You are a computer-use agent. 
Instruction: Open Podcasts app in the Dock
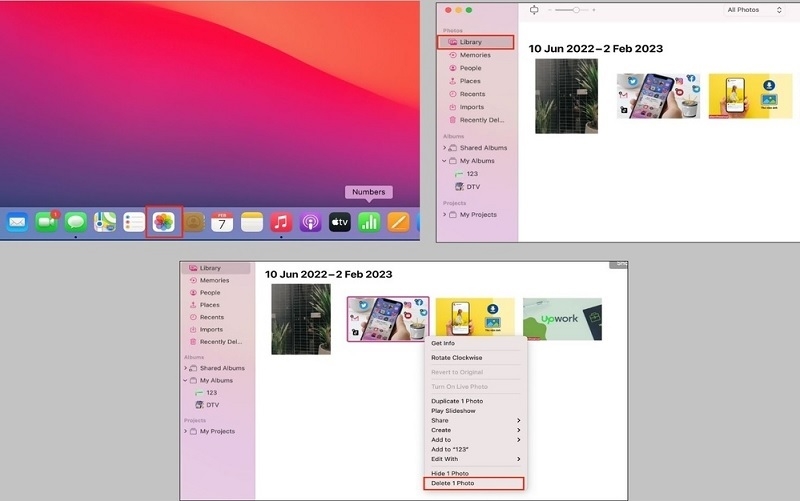[x=310, y=222]
